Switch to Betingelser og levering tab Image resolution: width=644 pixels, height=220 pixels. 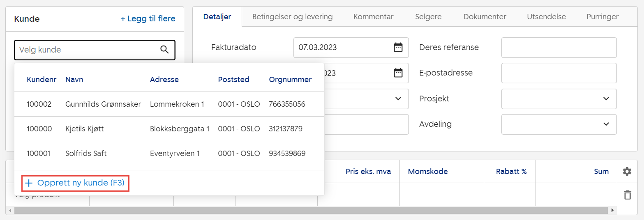click(x=292, y=17)
